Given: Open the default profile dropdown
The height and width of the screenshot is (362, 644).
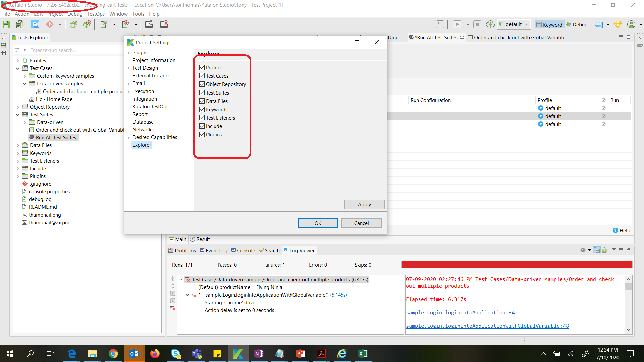Looking at the screenshot, I should pyautogui.click(x=514, y=24).
